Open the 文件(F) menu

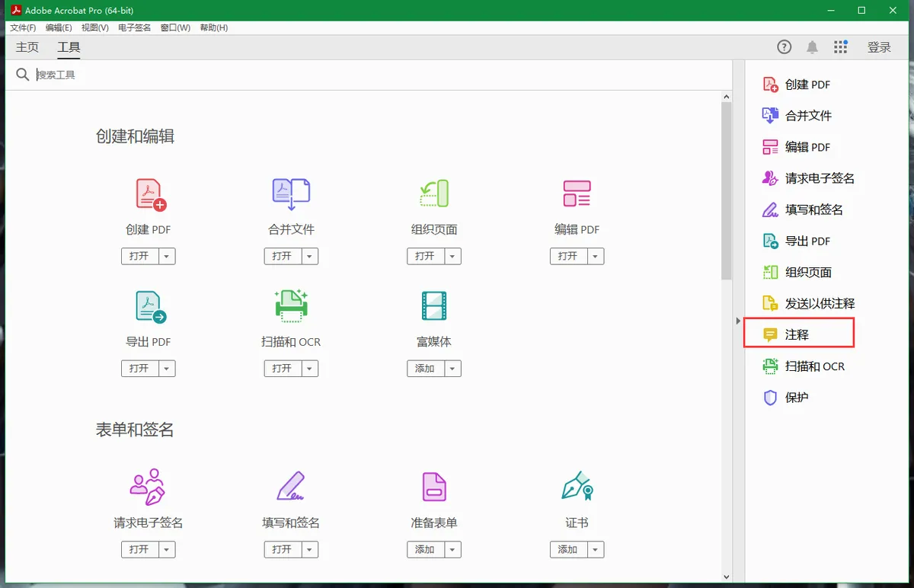coord(23,27)
